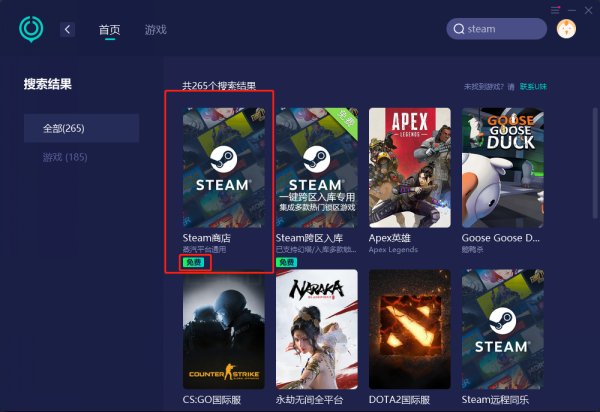Image resolution: width=600 pixels, height=412 pixels.
Task: Click the Apex Legends subtitle text
Action: [x=393, y=250]
